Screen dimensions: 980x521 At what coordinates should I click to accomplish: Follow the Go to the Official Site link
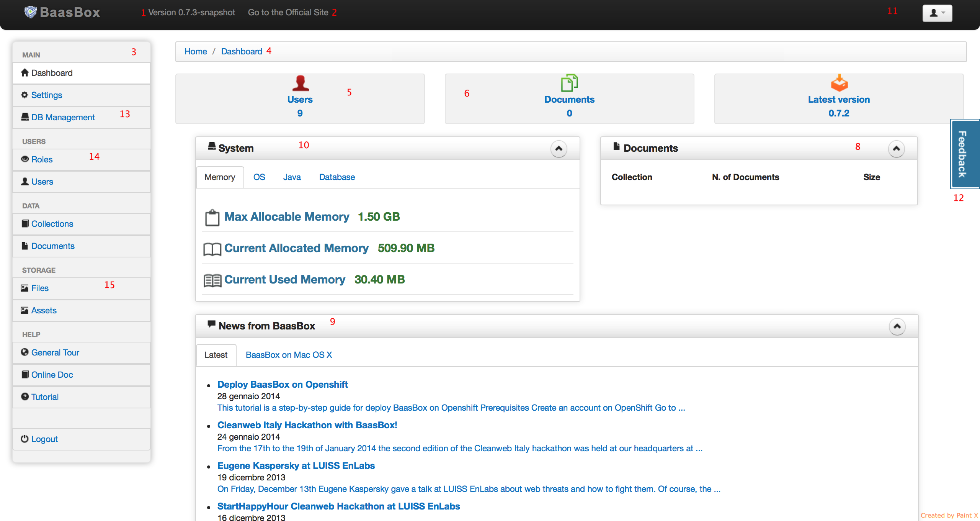point(288,13)
